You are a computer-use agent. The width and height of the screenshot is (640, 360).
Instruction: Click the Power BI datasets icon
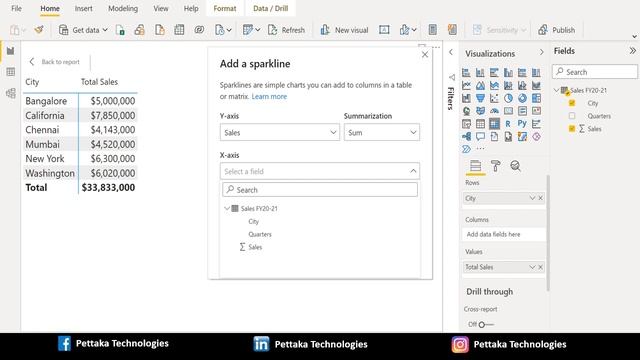point(140,30)
